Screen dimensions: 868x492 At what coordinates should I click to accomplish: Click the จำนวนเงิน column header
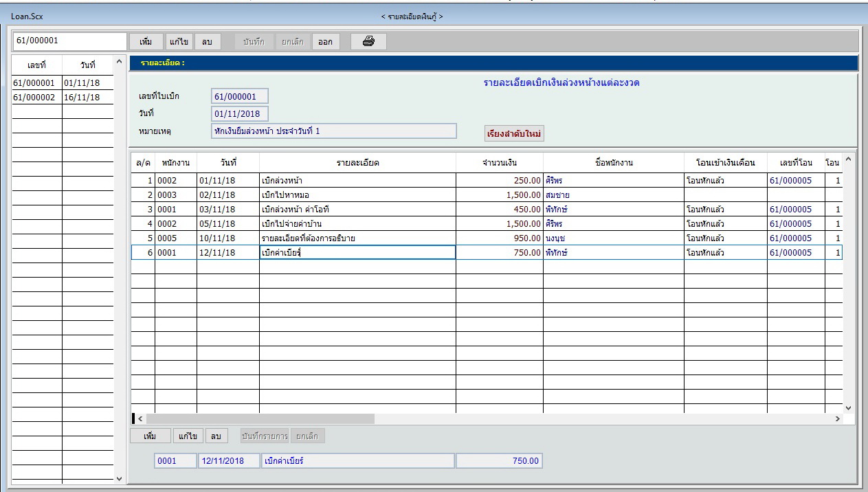pyautogui.click(x=500, y=163)
